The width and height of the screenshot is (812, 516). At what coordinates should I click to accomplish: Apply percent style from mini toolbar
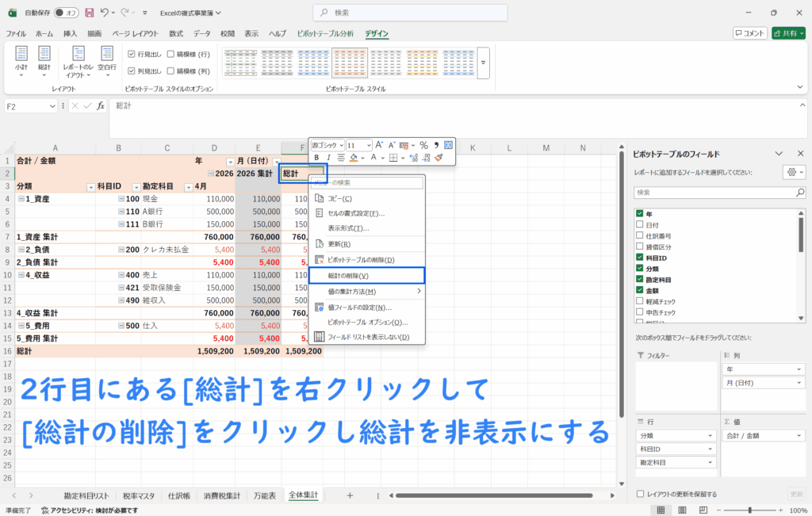[x=423, y=145]
